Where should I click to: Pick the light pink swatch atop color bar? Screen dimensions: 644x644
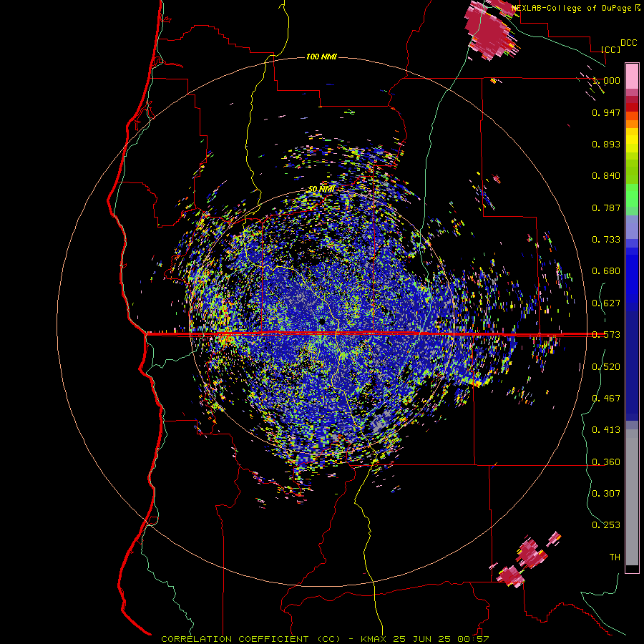pos(632,76)
